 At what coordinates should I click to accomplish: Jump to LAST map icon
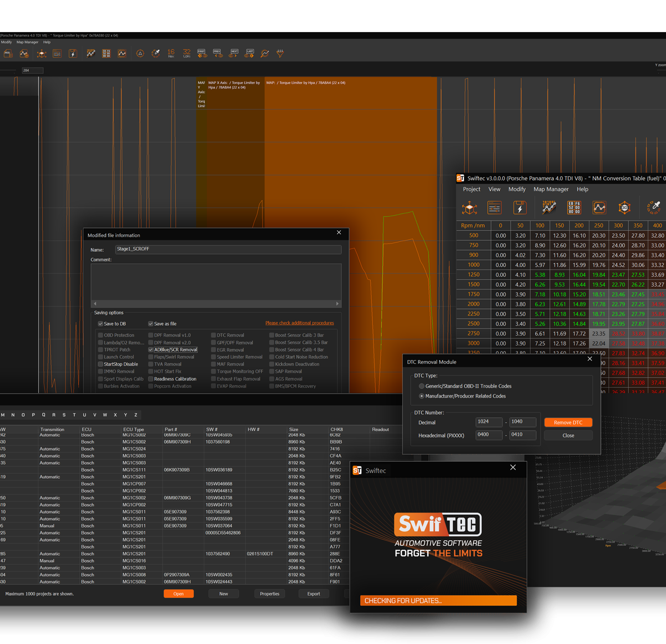tap(250, 53)
